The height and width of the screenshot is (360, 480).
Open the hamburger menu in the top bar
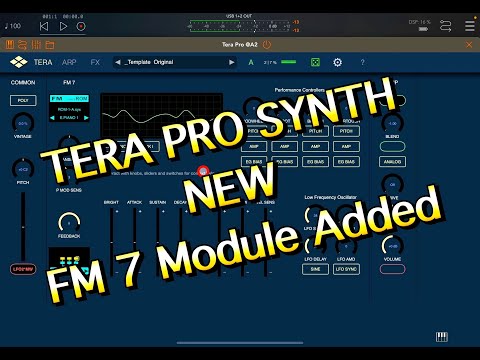tap(470, 26)
